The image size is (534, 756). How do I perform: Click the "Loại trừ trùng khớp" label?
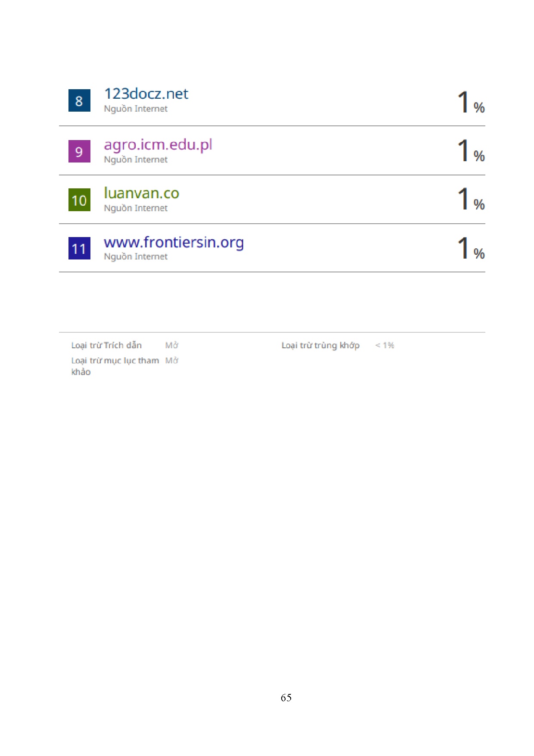tap(320, 345)
